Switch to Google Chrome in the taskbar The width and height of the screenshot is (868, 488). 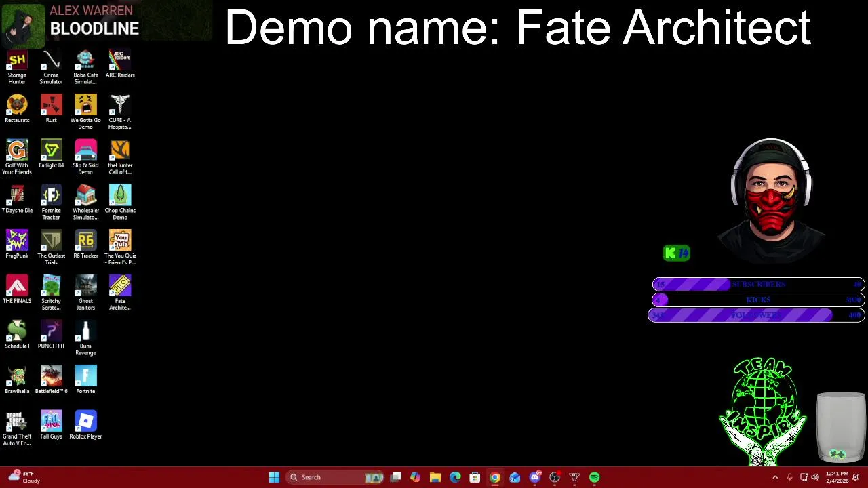(x=495, y=477)
